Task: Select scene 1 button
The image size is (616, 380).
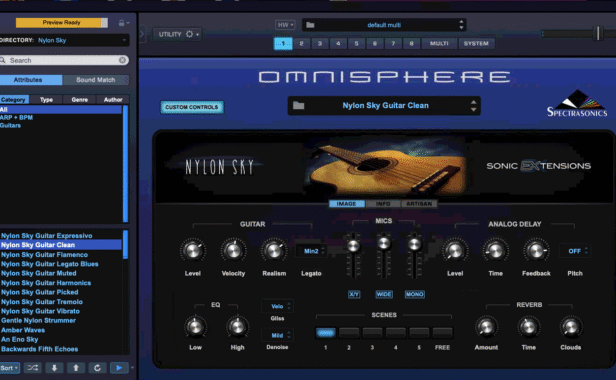Action: tap(326, 333)
